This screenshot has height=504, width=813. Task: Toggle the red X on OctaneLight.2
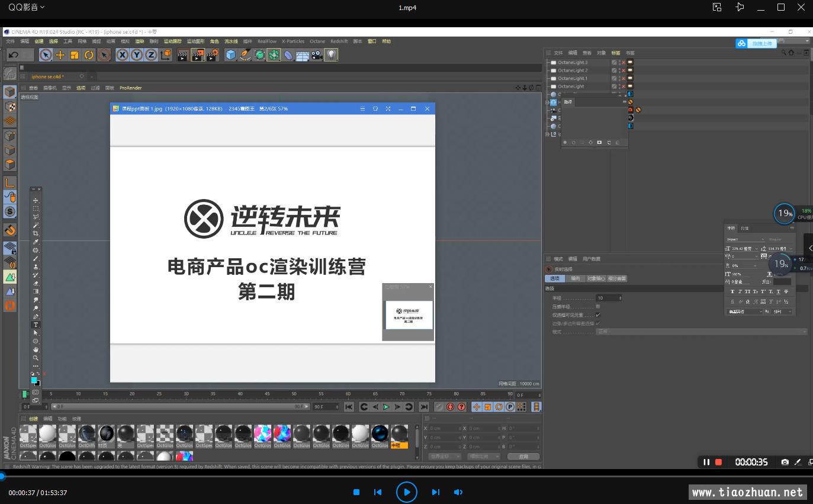point(623,70)
